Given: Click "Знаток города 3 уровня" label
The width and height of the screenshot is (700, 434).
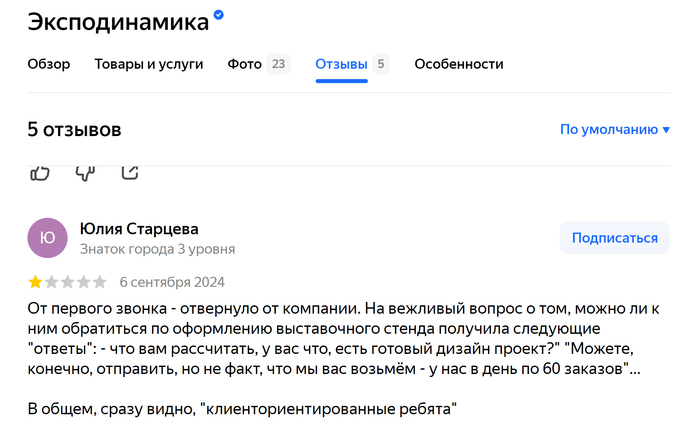Looking at the screenshot, I should click(157, 249).
